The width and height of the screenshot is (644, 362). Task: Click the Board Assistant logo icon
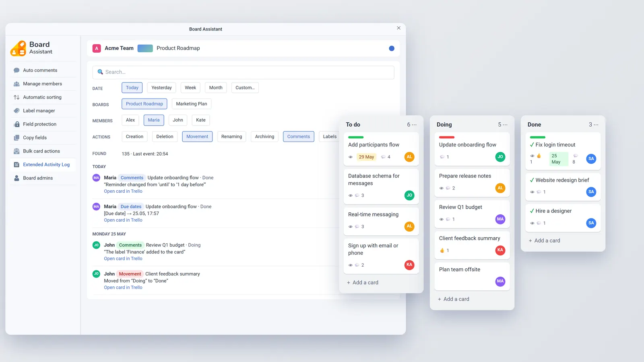click(x=19, y=48)
